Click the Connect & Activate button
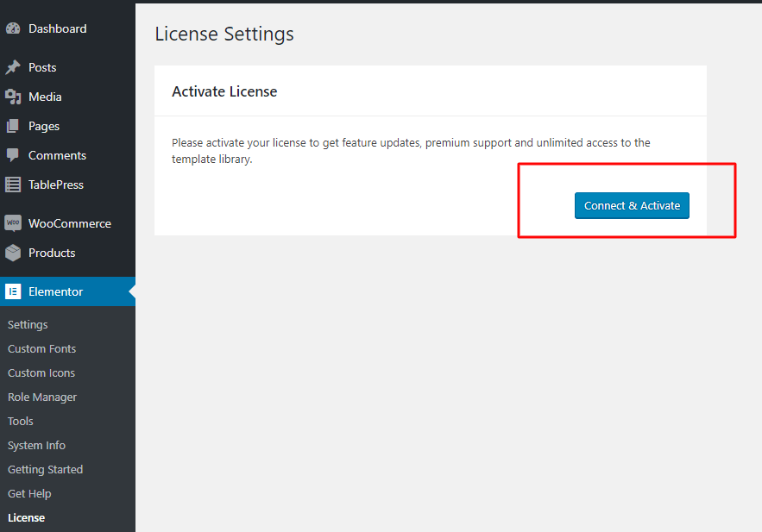Viewport: 762px width, 532px height. click(632, 206)
